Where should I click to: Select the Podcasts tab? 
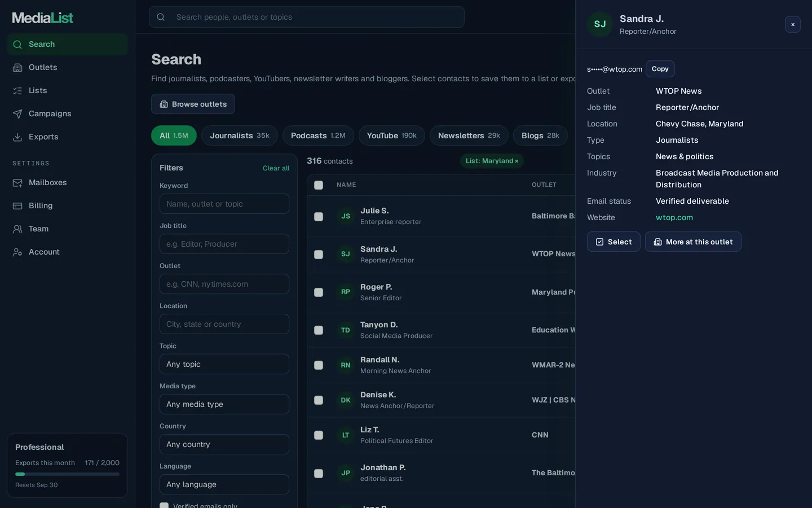tap(318, 135)
